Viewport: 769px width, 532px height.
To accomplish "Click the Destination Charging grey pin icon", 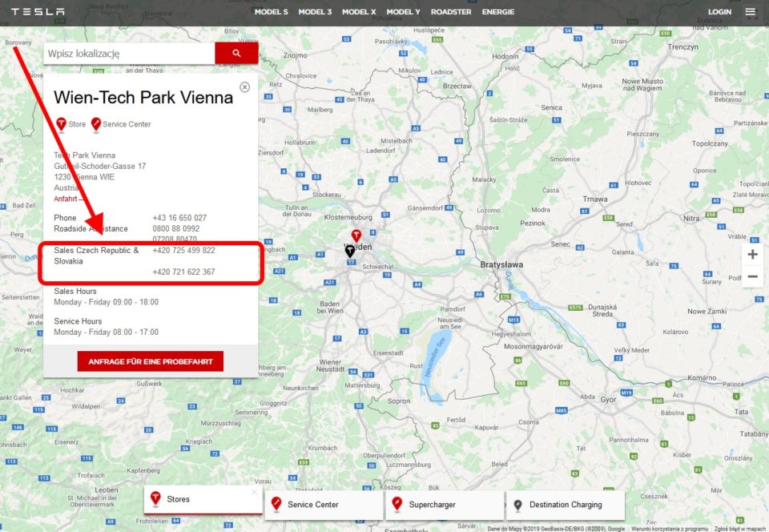I will tap(518, 505).
